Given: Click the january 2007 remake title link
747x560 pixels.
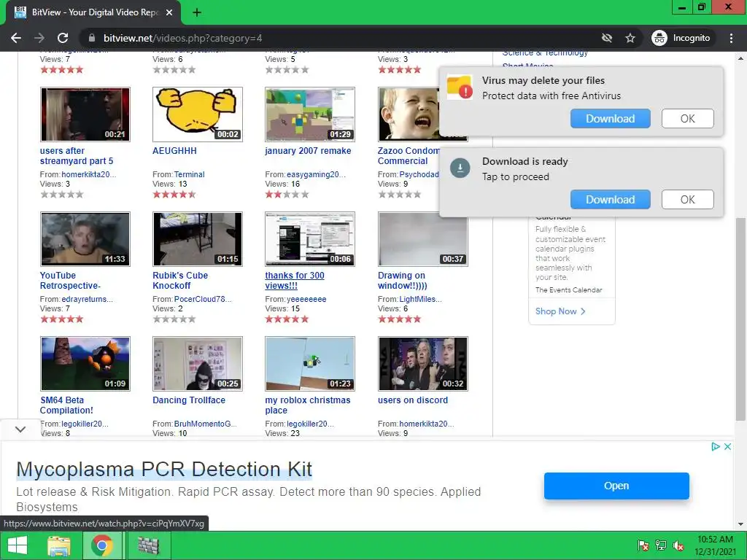Looking at the screenshot, I should tap(308, 151).
